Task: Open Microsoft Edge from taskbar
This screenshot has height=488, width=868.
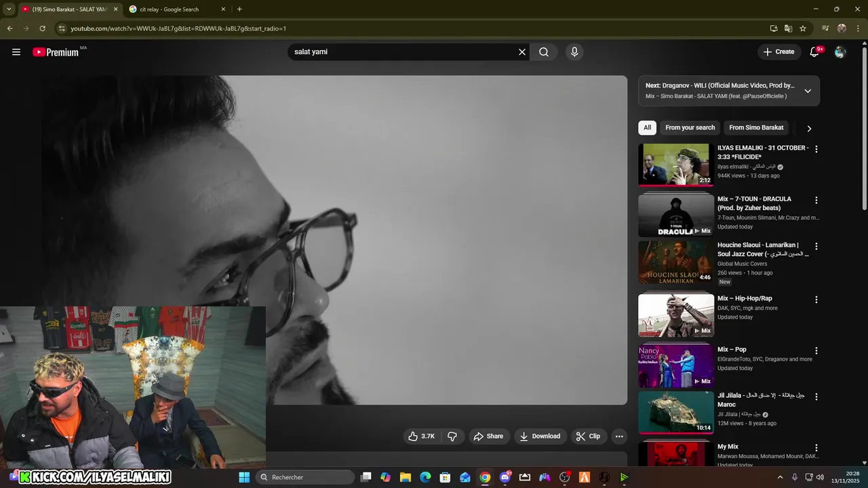Action: click(x=425, y=477)
